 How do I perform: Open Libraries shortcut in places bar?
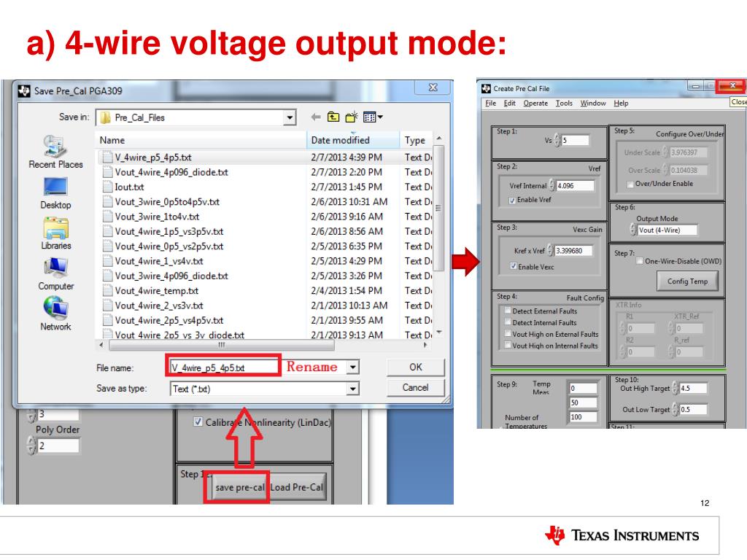(x=55, y=234)
